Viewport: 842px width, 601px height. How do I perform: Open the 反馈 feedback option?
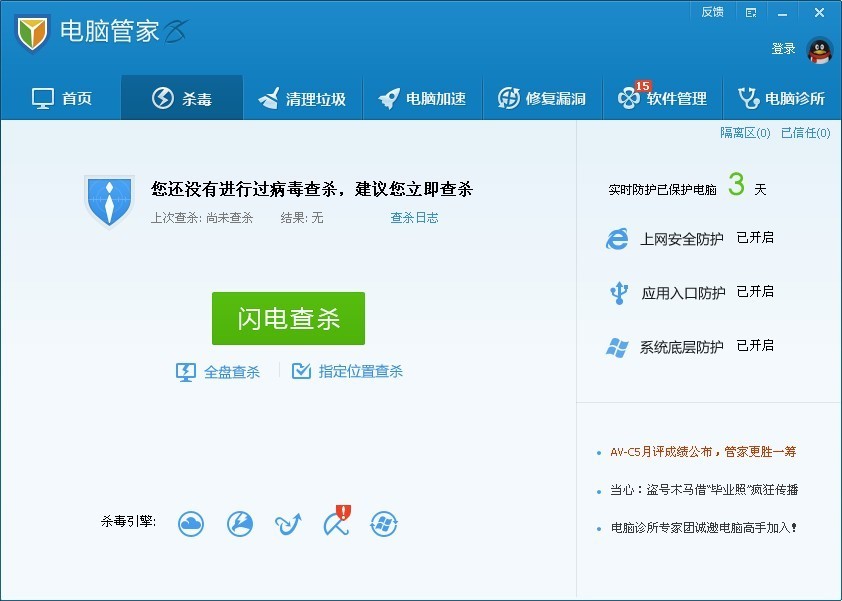[713, 12]
